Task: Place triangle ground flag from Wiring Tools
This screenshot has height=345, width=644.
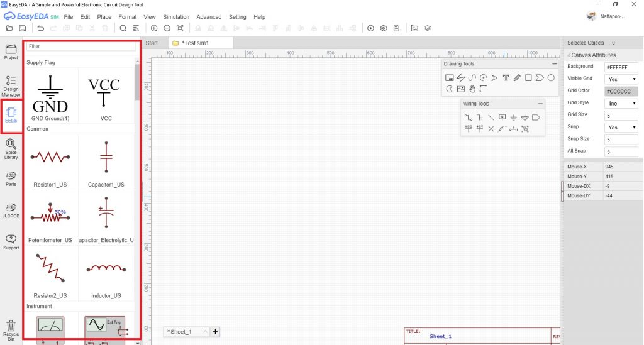Action: click(525, 118)
